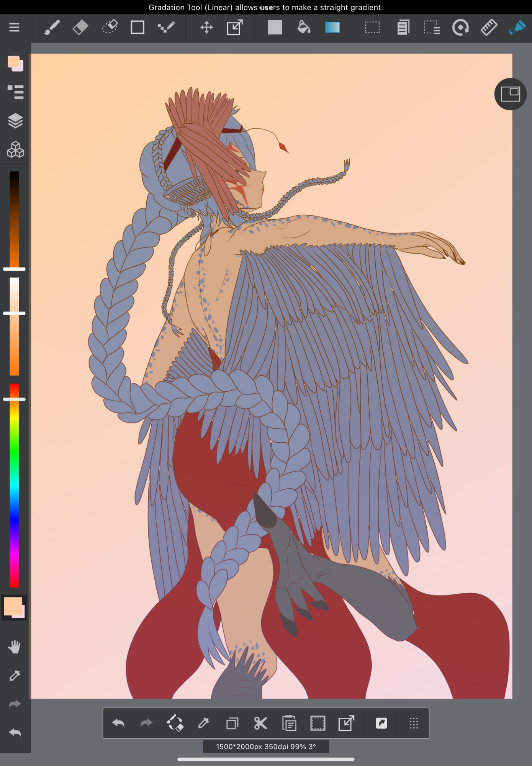The width and height of the screenshot is (532, 766).
Task: Select the blue Gradient tool
Action: coord(332,28)
